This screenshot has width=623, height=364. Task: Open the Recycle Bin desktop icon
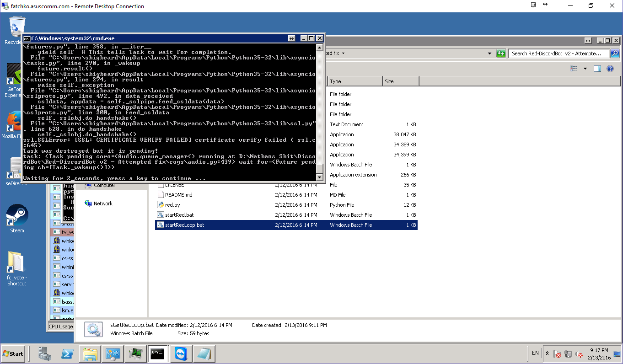(x=17, y=30)
